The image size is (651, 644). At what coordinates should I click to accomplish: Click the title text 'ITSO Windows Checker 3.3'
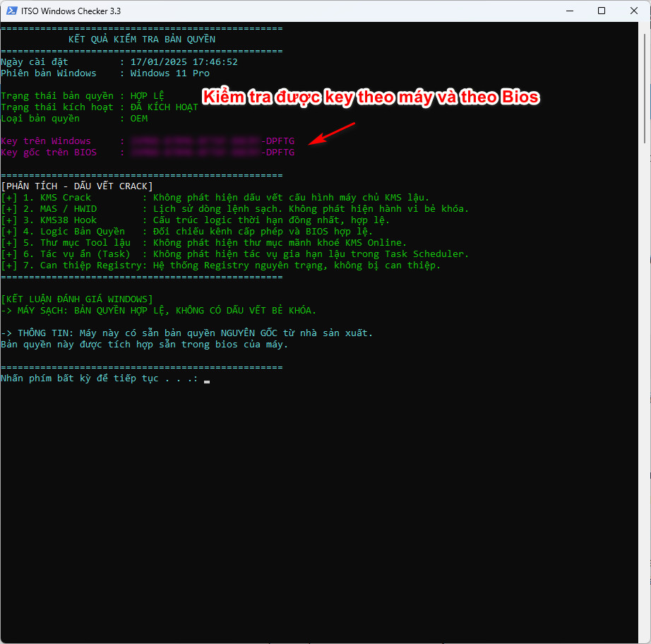point(71,11)
